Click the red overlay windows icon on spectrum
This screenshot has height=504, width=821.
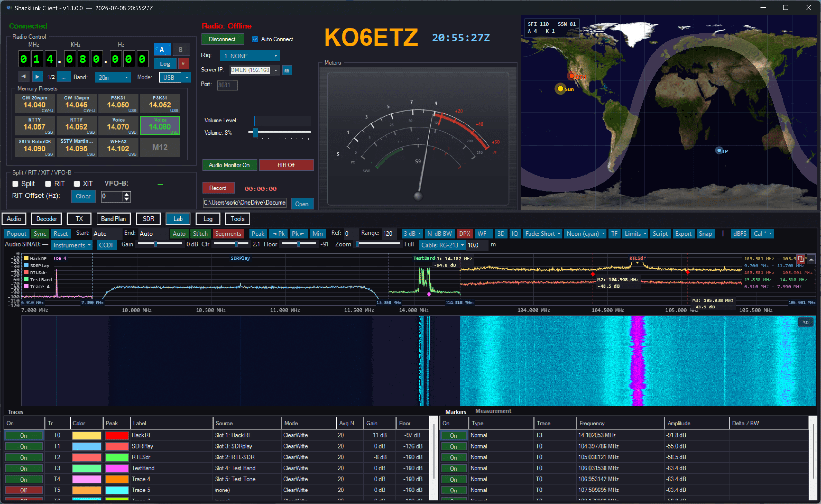point(800,259)
